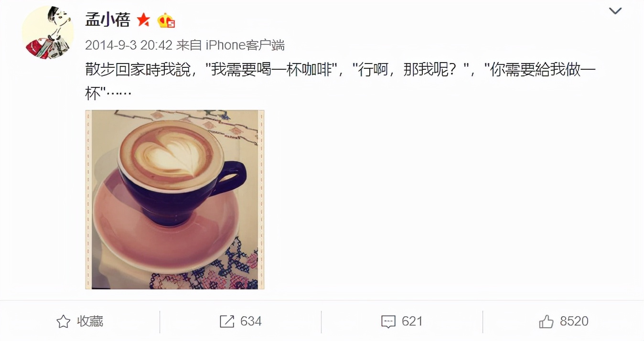This screenshot has width=644, height=341.
Task: Click the username 孟小蓓
Action: point(107,19)
